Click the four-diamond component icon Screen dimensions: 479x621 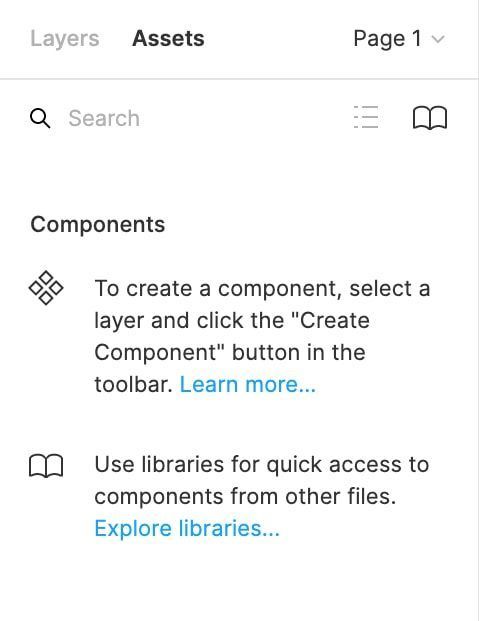coord(46,288)
